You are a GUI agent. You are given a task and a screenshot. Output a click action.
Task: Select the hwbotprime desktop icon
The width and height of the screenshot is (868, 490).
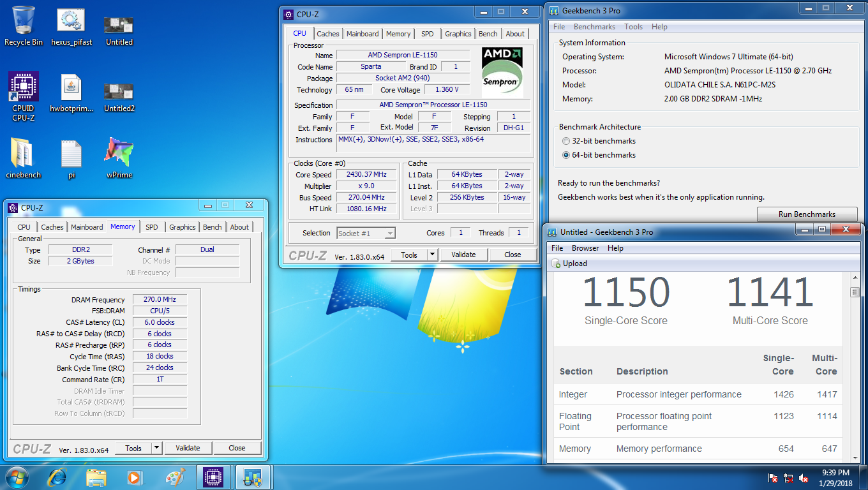pos(71,93)
